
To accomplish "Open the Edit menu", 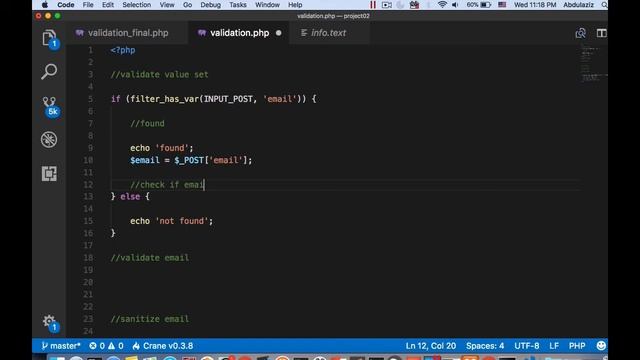I will (x=108, y=5).
